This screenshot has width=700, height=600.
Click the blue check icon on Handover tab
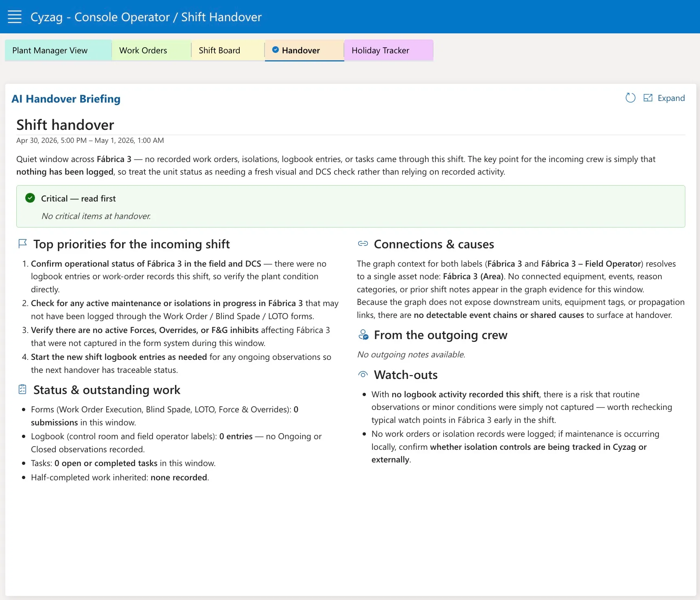pos(276,50)
